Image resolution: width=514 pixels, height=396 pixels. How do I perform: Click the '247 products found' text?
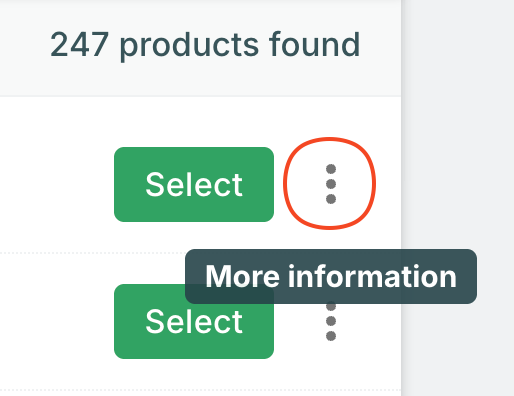click(205, 44)
